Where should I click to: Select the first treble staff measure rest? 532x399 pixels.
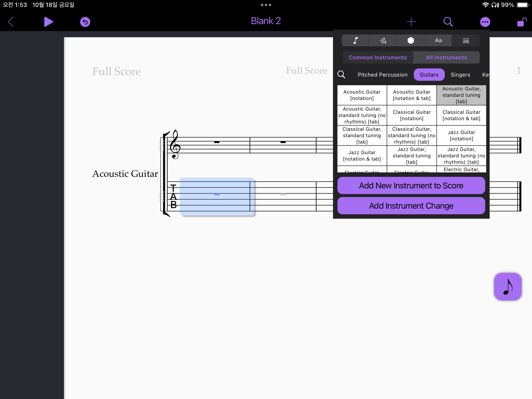[217, 142]
